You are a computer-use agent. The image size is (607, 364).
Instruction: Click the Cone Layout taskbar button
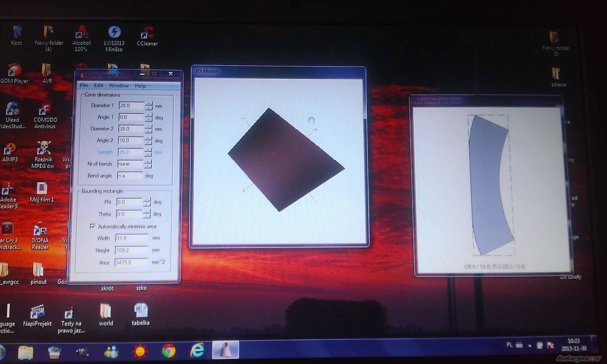coord(226,350)
